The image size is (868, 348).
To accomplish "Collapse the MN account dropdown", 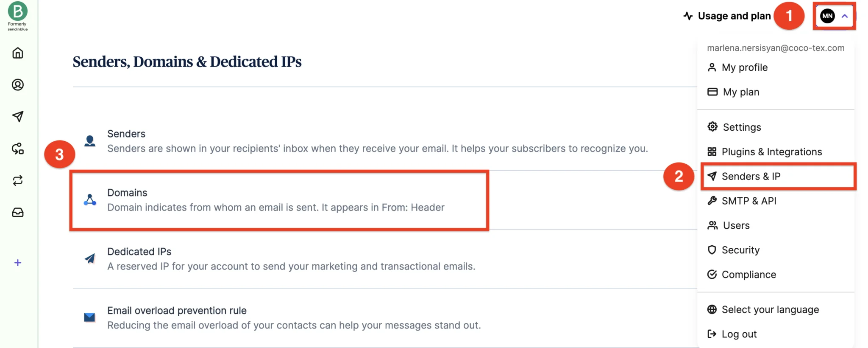I will [834, 16].
